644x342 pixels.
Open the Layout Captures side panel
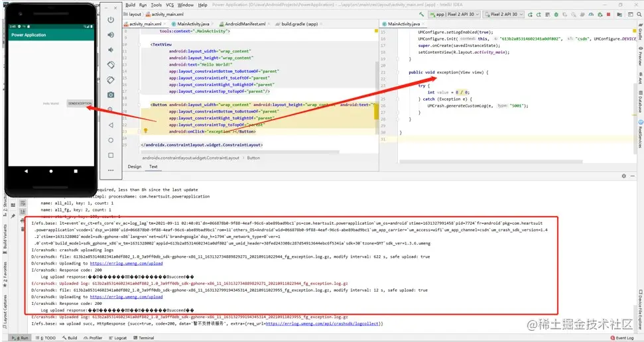click(x=5, y=312)
